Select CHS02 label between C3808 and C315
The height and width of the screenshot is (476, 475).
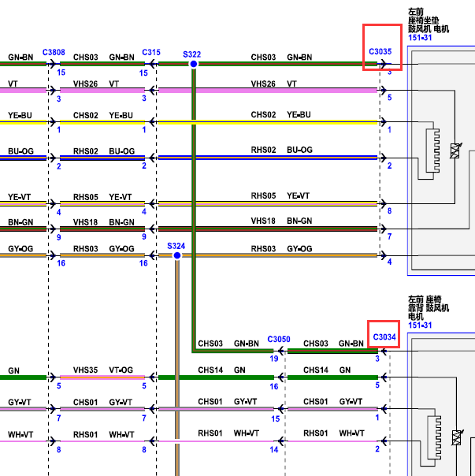point(86,115)
